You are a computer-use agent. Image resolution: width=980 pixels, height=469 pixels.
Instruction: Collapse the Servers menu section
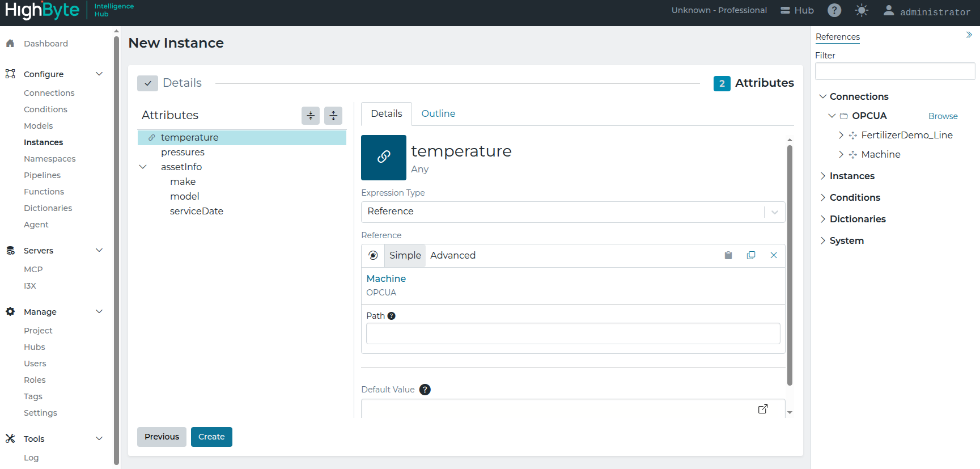coord(99,250)
